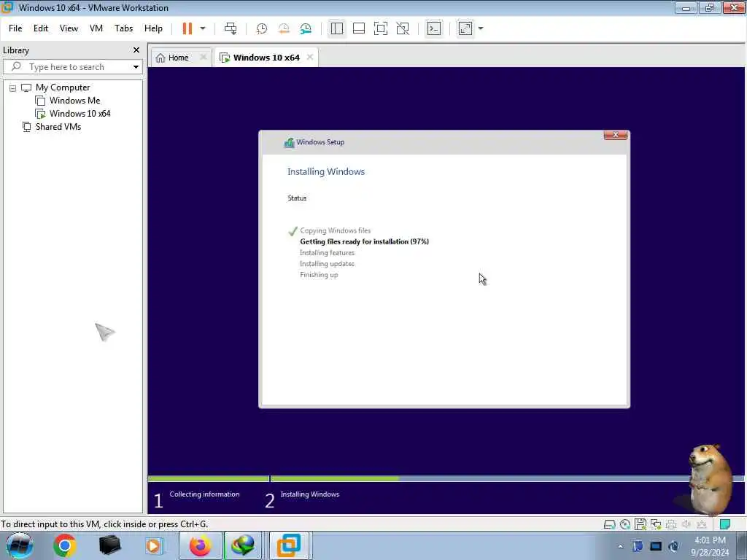
Task: Launch Google Chrome from taskbar
Action: (65, 545)
